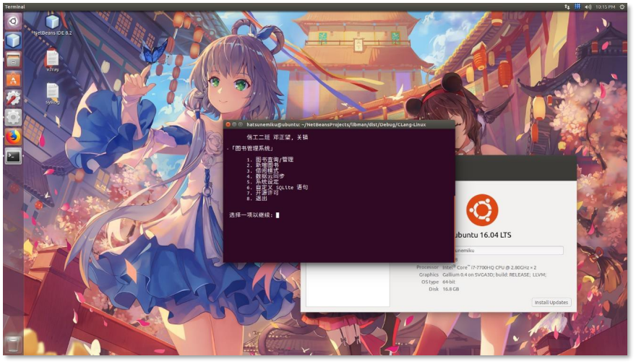Click the OS type value '64-bit'

pos(449,282)
